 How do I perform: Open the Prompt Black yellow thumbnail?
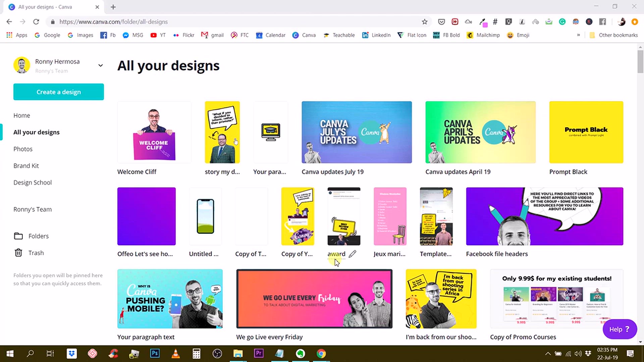tap(586, 132)
